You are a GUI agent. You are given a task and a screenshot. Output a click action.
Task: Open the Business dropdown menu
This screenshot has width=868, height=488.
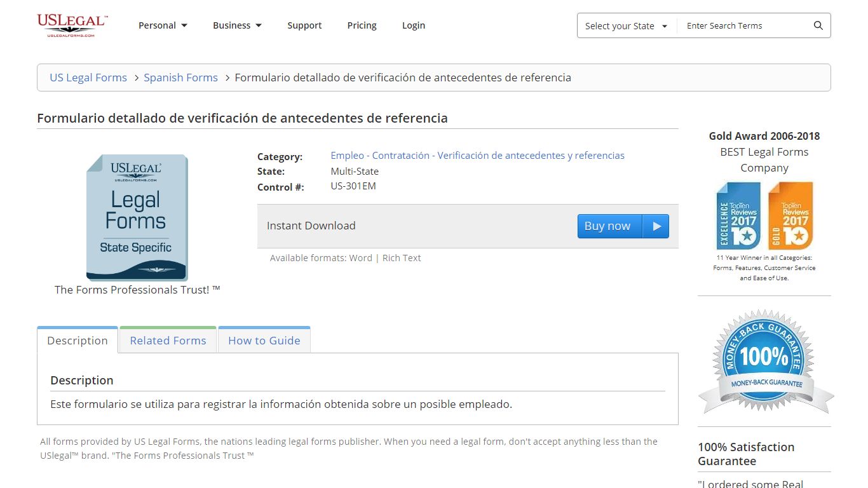pyautogui.click(x=237, y=25)
